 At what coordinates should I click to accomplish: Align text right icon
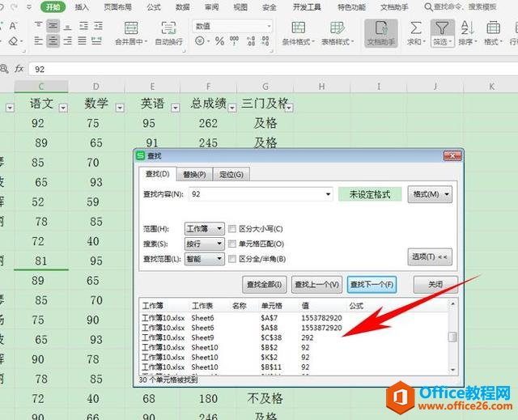pyautogui.click(x=67, y=41)
